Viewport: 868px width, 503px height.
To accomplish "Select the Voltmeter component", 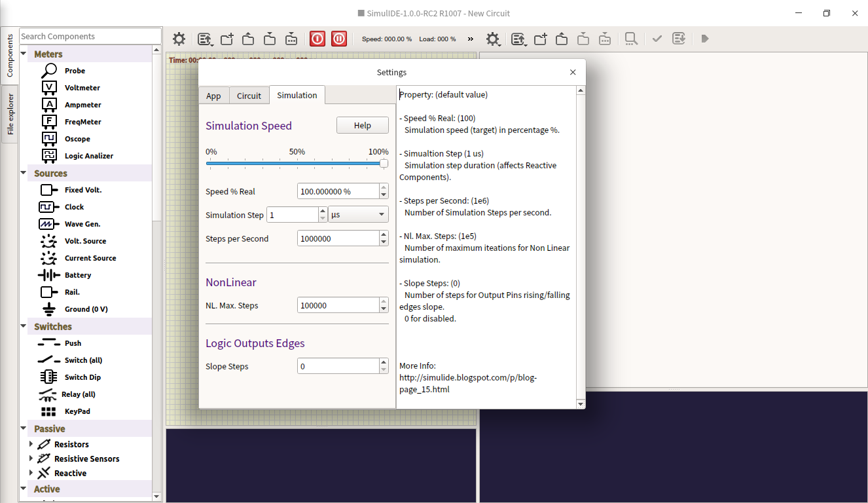I will [82, 88].
